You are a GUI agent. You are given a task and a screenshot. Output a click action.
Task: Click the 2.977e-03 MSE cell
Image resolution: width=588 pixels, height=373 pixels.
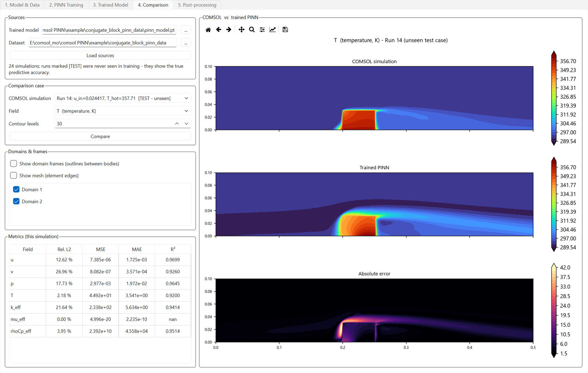[101, 283]
